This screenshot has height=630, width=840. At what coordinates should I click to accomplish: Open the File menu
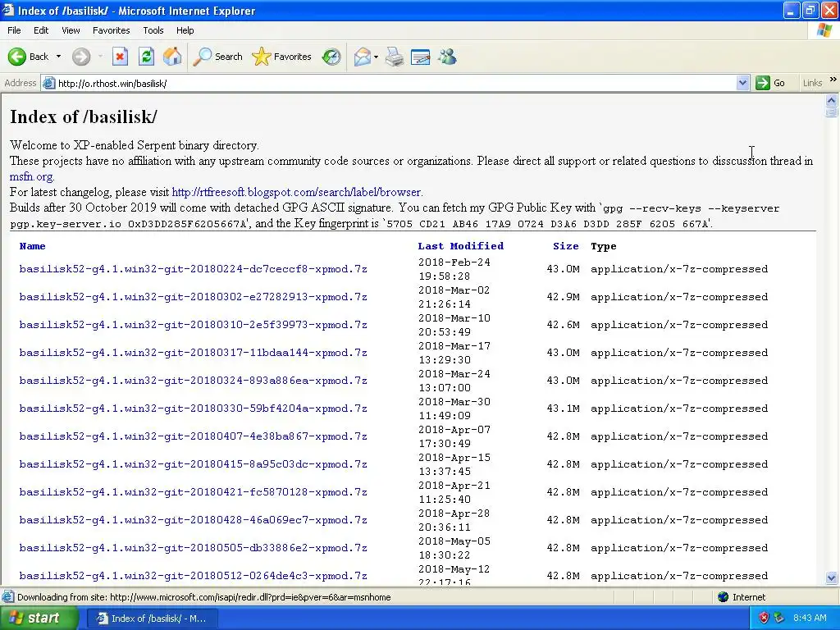[14, 30]
